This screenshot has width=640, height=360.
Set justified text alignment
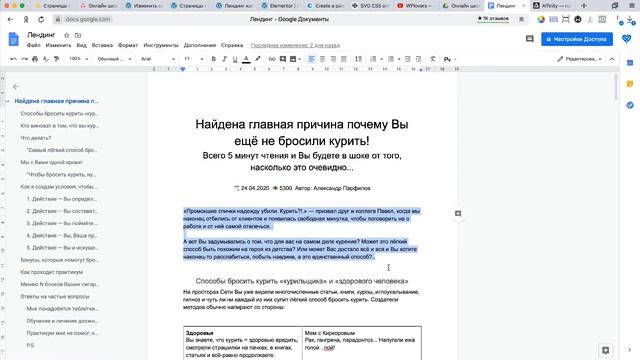344,59
